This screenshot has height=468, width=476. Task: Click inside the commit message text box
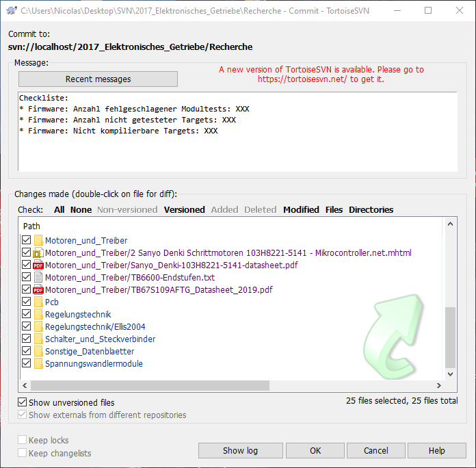point(238,131)
